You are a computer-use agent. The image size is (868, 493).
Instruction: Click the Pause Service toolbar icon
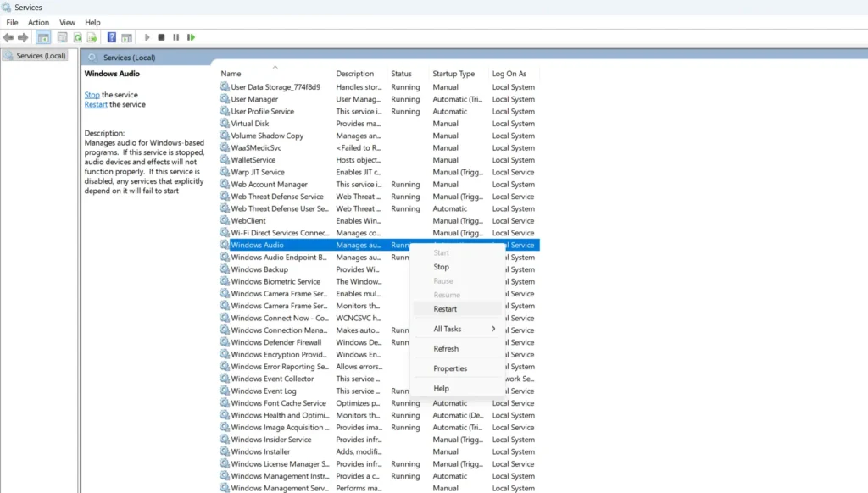175,36
